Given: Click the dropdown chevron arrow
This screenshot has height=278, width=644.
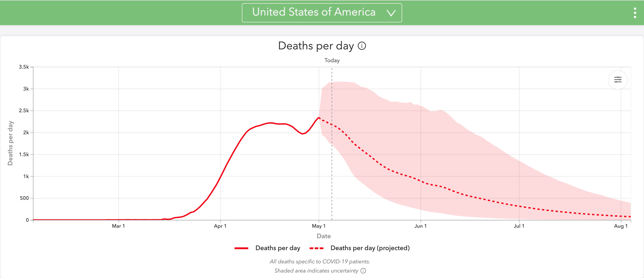Looking at the screenshot, I should 391,13.
